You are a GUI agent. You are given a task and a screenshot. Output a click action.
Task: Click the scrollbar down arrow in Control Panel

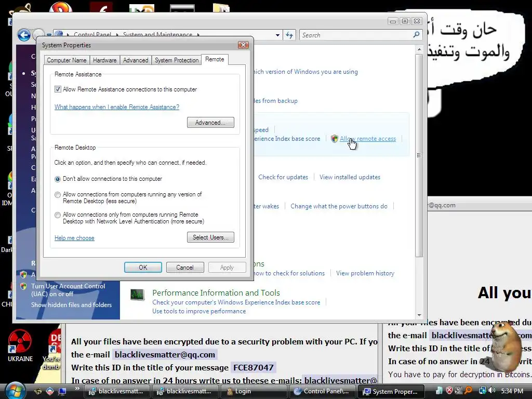419,315
